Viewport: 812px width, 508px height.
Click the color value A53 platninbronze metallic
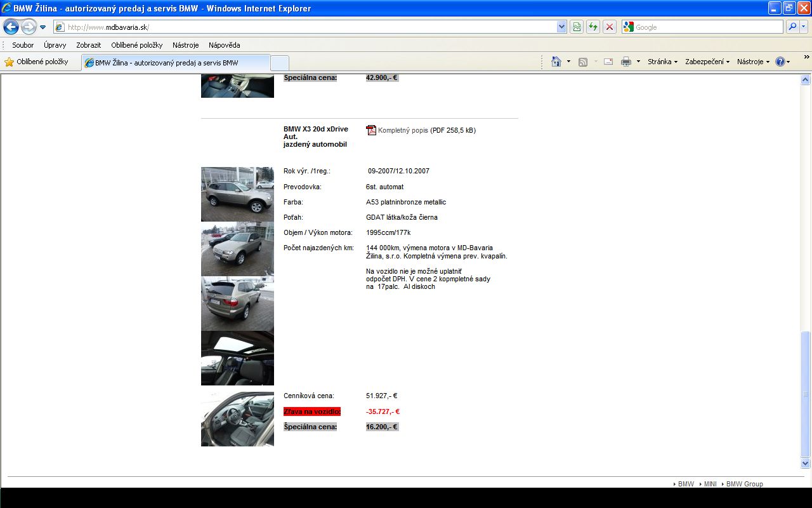pyautogui.click(x=406, y=202)
